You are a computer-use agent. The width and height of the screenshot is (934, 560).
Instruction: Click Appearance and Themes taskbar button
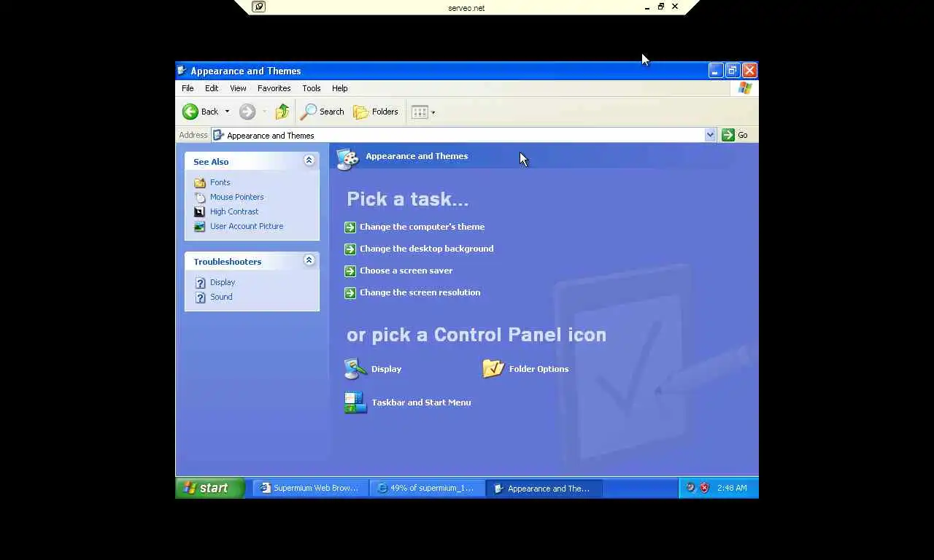click(x=544, y=488)
